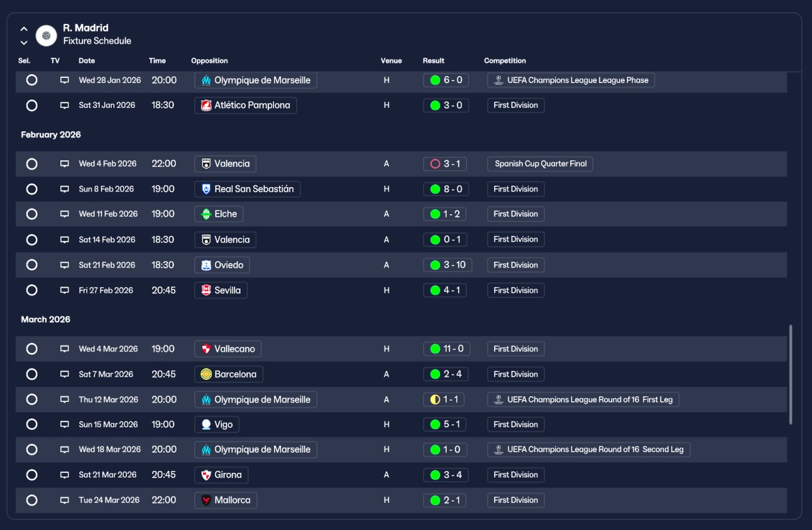The width and height of the screenshot is (812, 530).
Task: Collapse the March 2026 month group
Action: (x=46, y=320)
